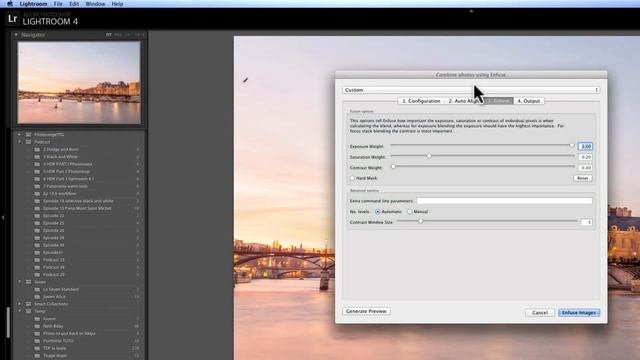Click the Contrast Weight value field
The height and width of the screenshot is (360, 640).
(585, 168)
